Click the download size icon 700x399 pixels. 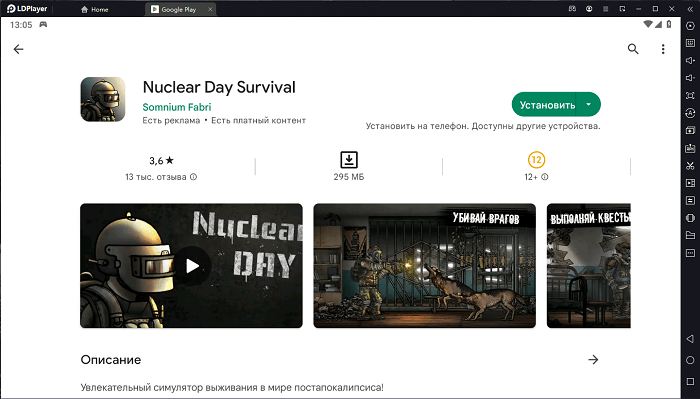349,159
